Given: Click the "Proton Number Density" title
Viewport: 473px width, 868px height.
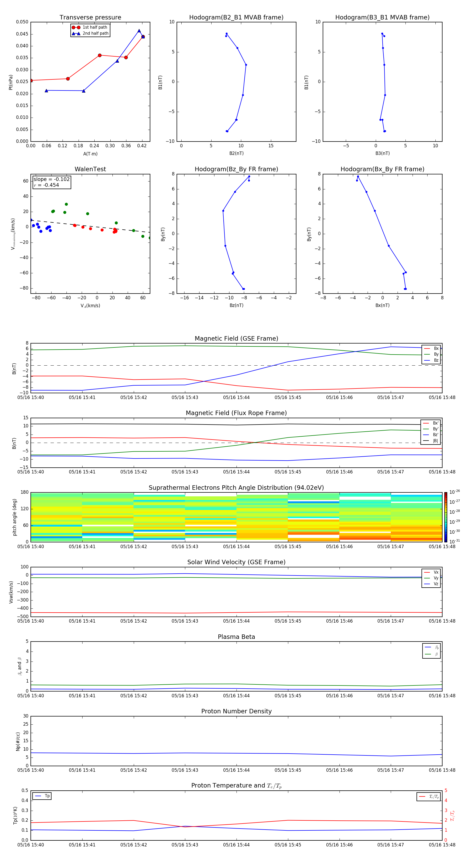Looking at the screenshot, I should tap(236, 711).
